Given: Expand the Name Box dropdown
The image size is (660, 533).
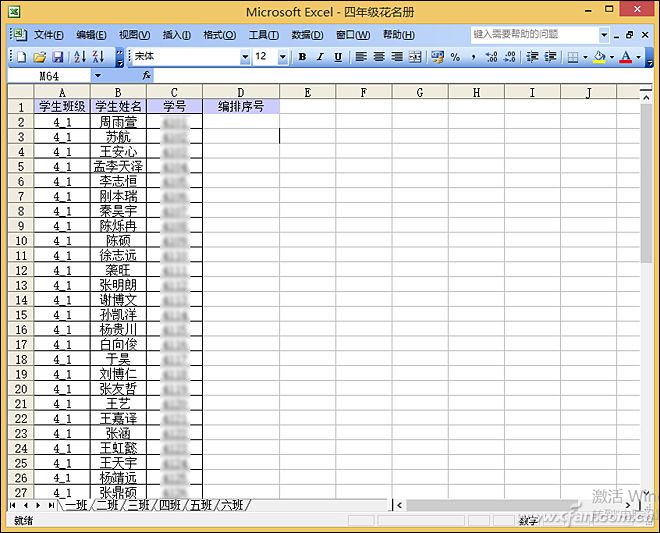Looking at the screenshot, I should click(98, 76).
